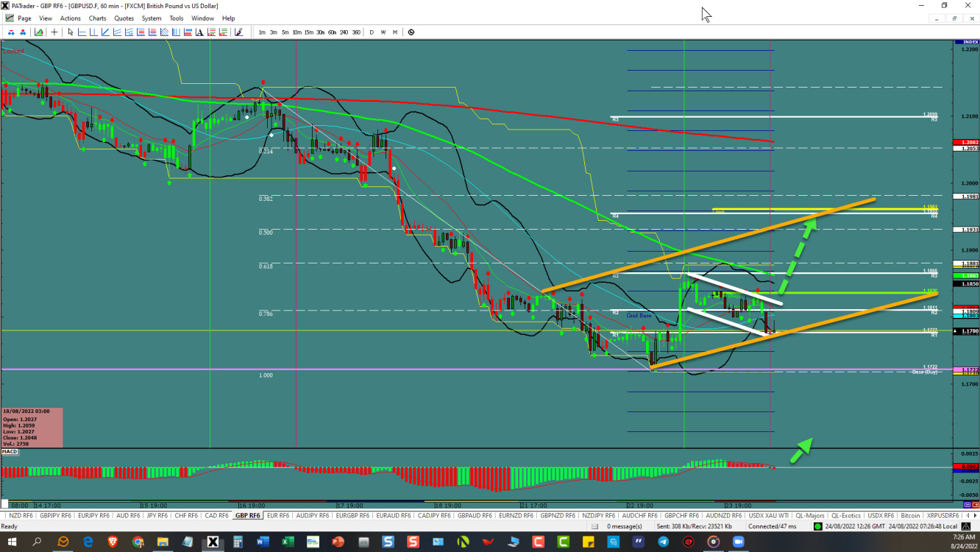Image resolution: width=980 pixels, height=552 pixels.
Task: Select the horizontal line drawing tool
Action: click(82, 32)
